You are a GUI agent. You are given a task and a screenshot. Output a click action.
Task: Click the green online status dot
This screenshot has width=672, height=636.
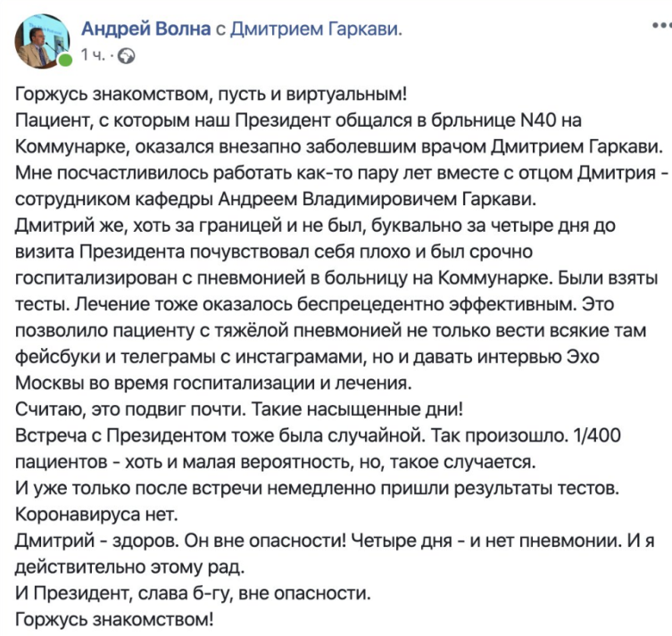[x=65, y=60]
